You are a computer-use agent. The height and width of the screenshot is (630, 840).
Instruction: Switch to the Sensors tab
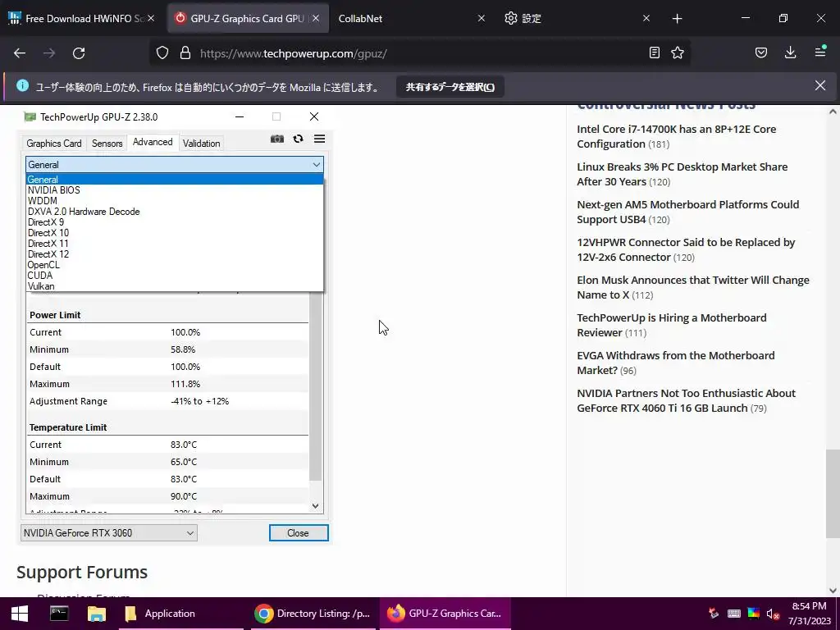107,143
